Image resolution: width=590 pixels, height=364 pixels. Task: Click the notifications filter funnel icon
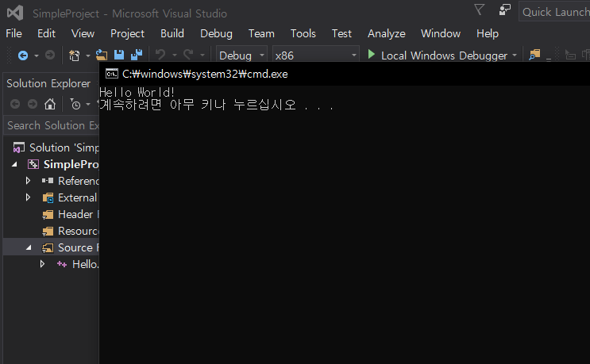[479, 10]
